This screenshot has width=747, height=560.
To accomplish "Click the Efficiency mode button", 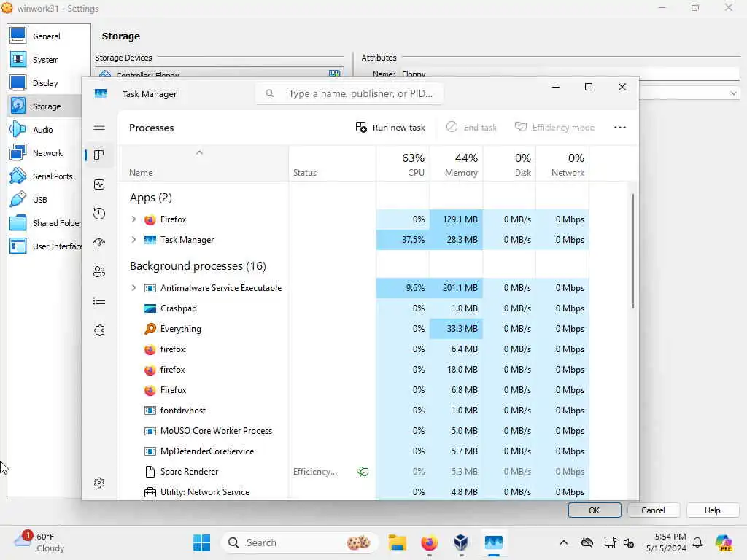I will coord(554,128).
